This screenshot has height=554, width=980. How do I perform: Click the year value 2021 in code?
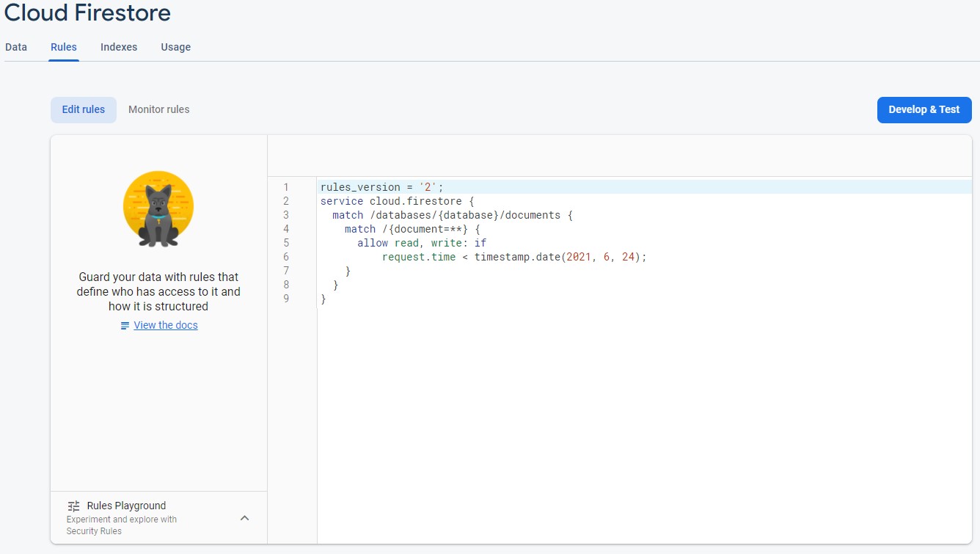(x=579, y=257)
